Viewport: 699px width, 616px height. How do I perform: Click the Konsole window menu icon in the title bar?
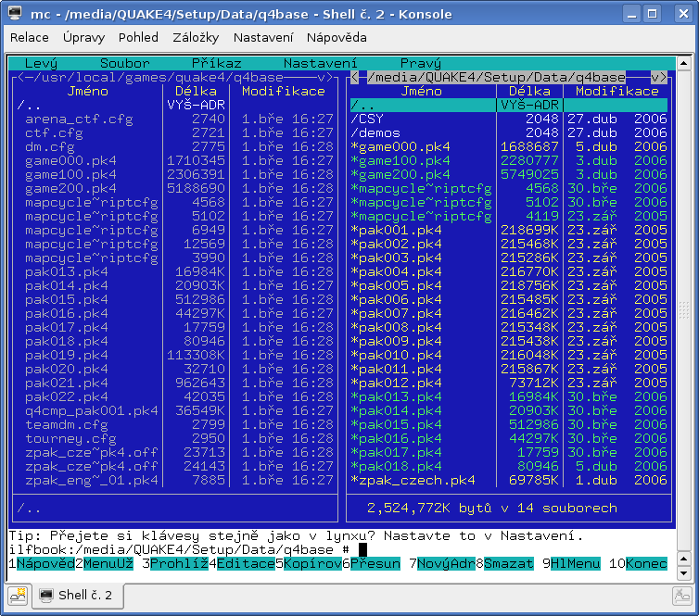coord(14,13)
